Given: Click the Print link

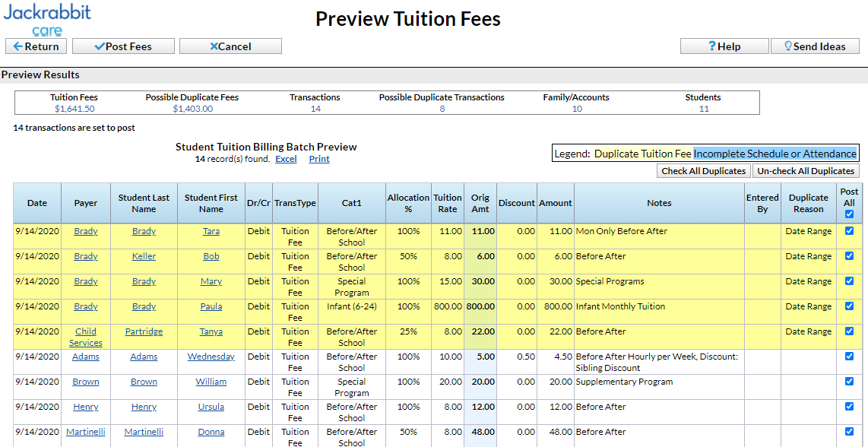Looking at the screenshot, I should tap(319, 159).
